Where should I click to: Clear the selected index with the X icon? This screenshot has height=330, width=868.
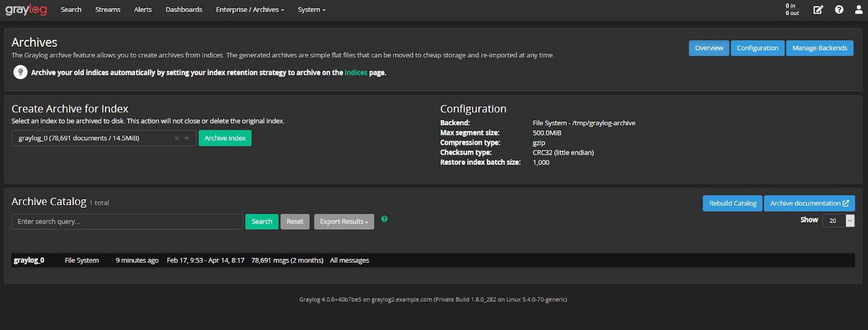(177, 138)
